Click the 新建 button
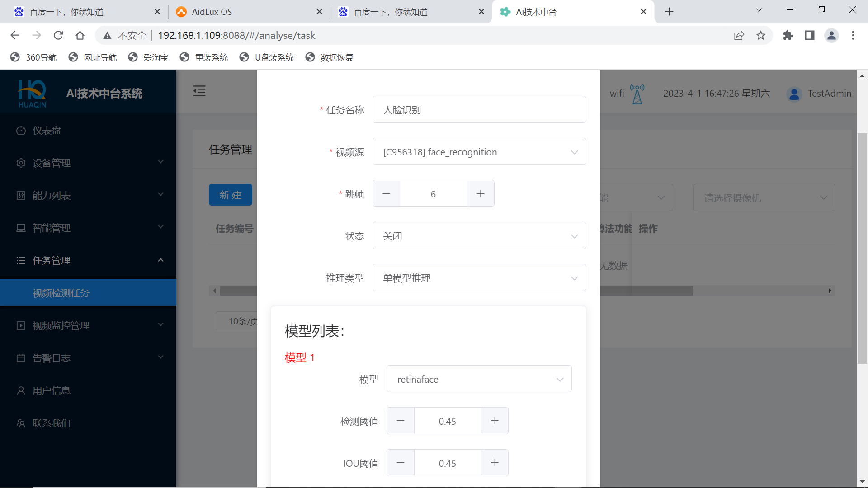The image size is (868, 488). pos(231,195)
